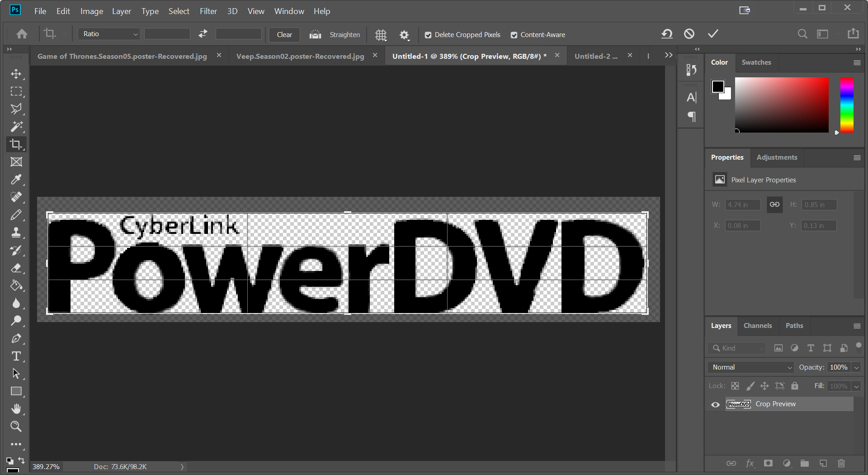This screenshot has height=475, width=868.
Task: Open additional crop settings gear
Action: (404, 35)
